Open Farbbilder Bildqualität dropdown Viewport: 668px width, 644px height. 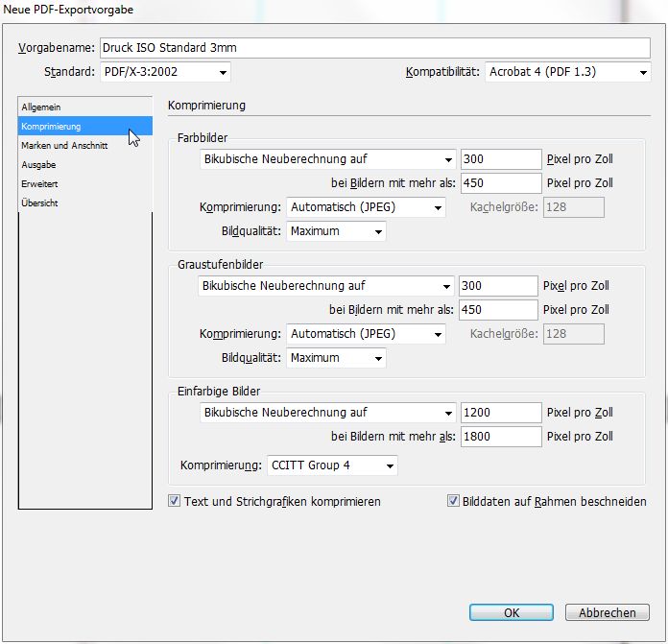[x=336, y=231]
